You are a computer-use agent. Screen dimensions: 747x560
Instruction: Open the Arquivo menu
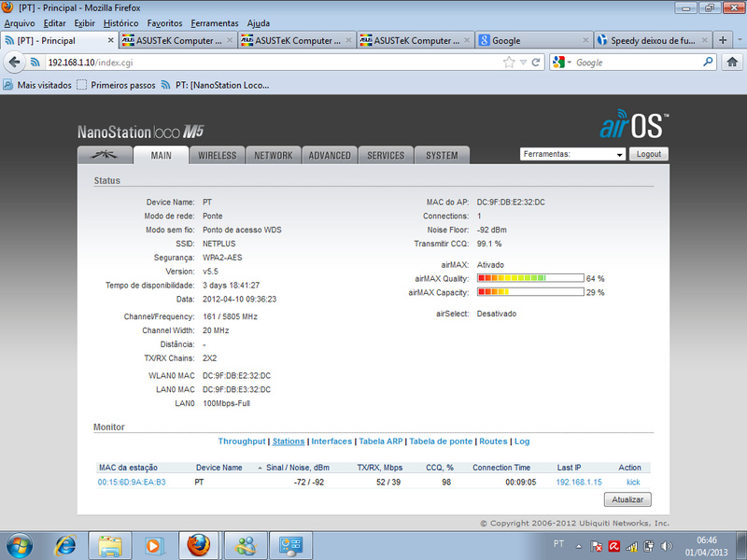[20, 22]
